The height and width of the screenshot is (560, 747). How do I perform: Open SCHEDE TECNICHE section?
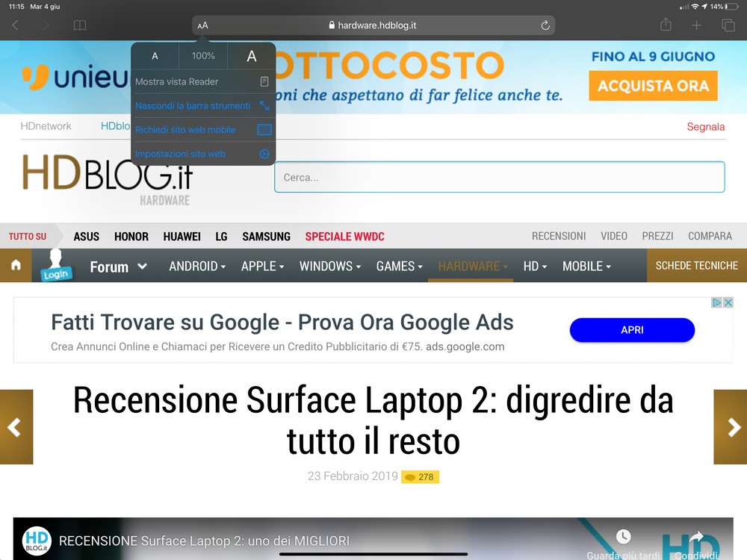coord(697,265)
